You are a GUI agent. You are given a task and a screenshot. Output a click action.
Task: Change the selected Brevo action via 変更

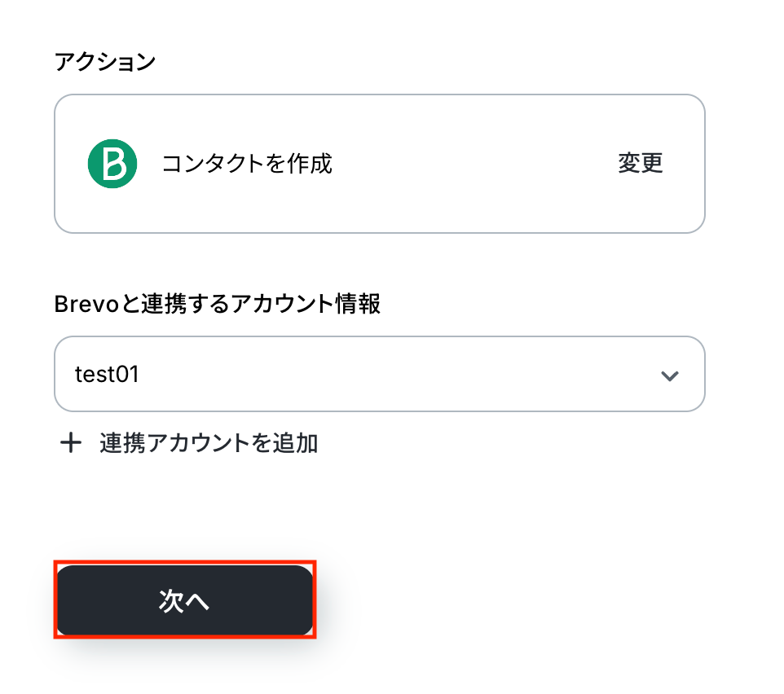(x=641, y=163)
